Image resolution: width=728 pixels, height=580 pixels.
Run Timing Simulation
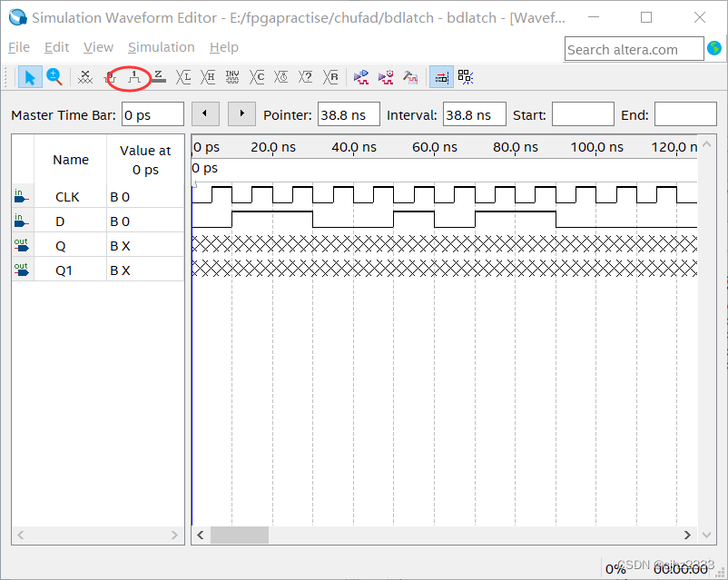[x=386, y=77]
